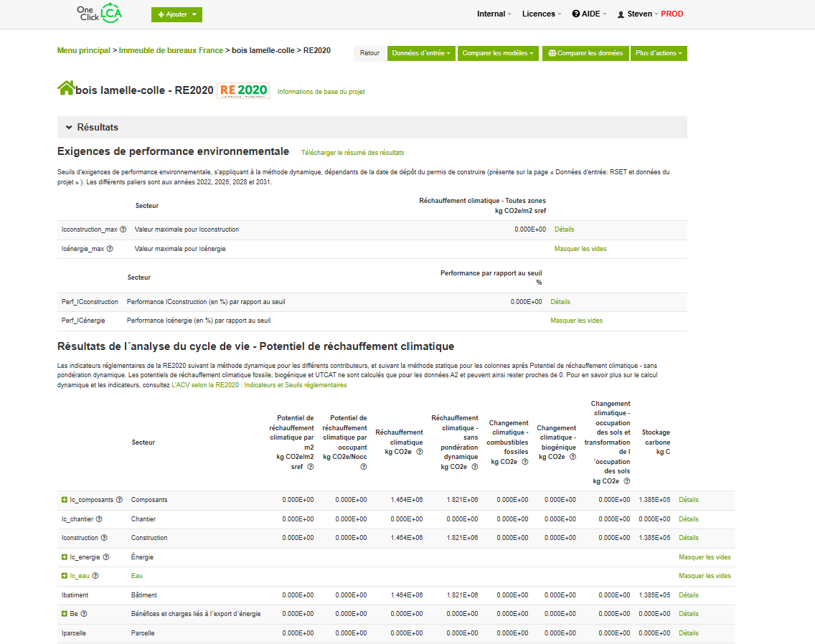Click help icon next to Icconstruction_max
The image size is (815, 644).
123,229
